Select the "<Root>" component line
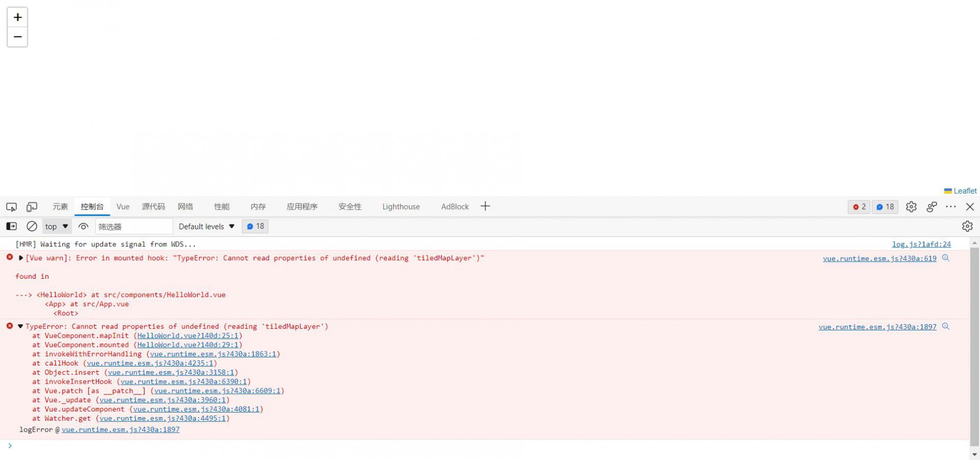 [x=66, y=313]
